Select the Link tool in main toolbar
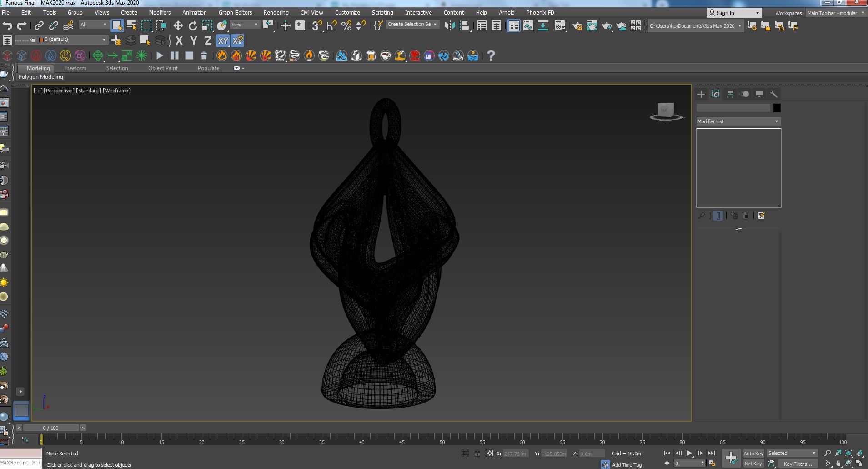The height and width of the screenshot is (469, 868). 39,26
